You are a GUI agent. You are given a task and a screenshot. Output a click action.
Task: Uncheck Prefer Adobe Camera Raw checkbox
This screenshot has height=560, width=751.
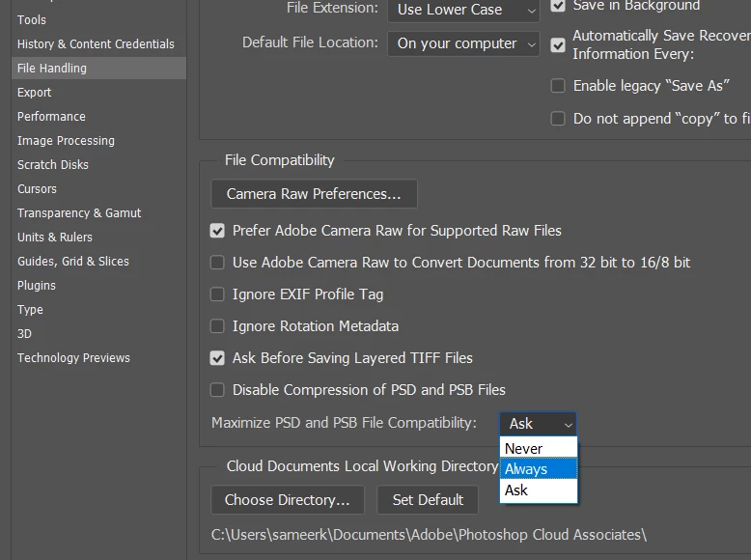(x=217, y=231)
